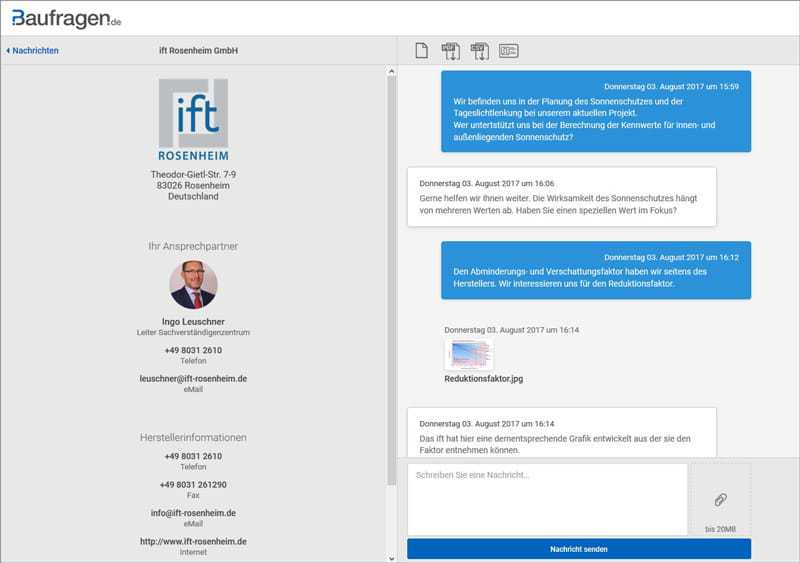Click the contact card icon in toolbar
The image size is (800, 563).
pos(508,50)
